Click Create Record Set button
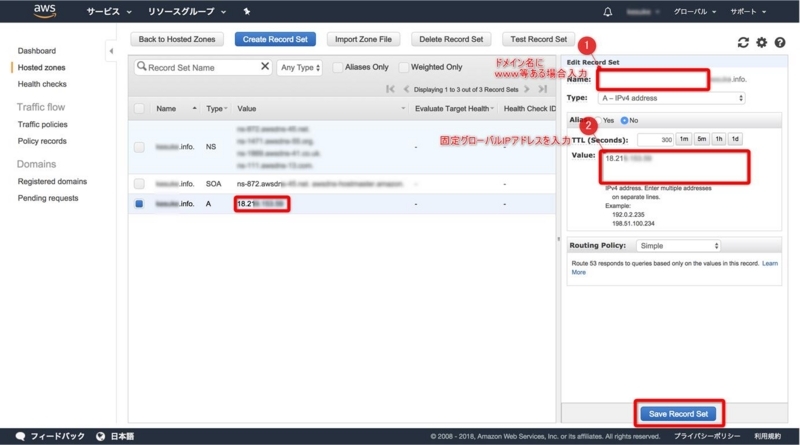The height and width of the screenshot is (445, 800). coord(275,39)
